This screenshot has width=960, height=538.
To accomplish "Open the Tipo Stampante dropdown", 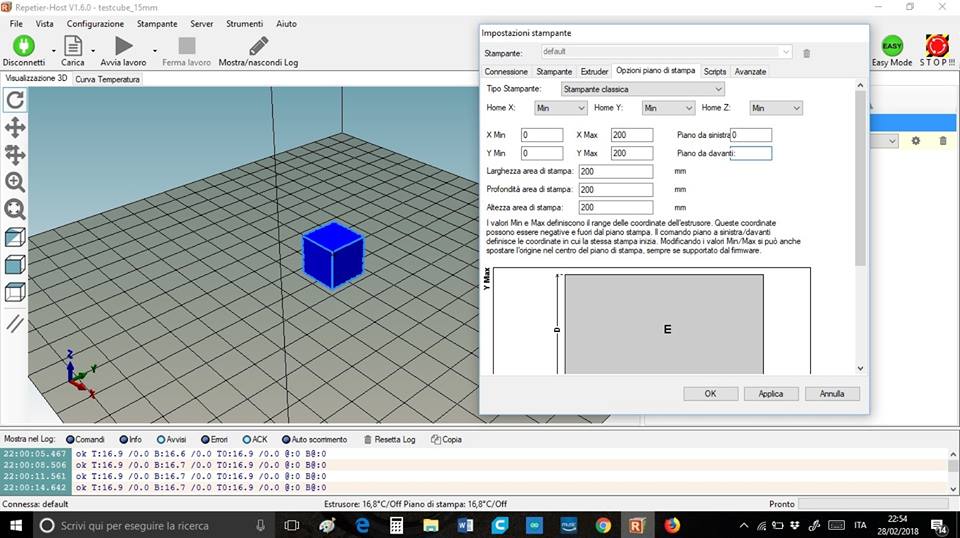I will (643, 89).
